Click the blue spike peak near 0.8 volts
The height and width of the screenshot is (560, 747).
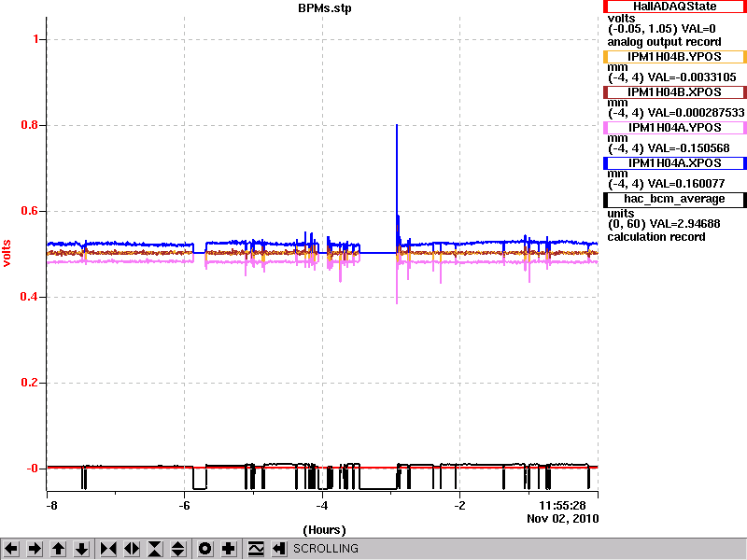click(x=397, y=126)
